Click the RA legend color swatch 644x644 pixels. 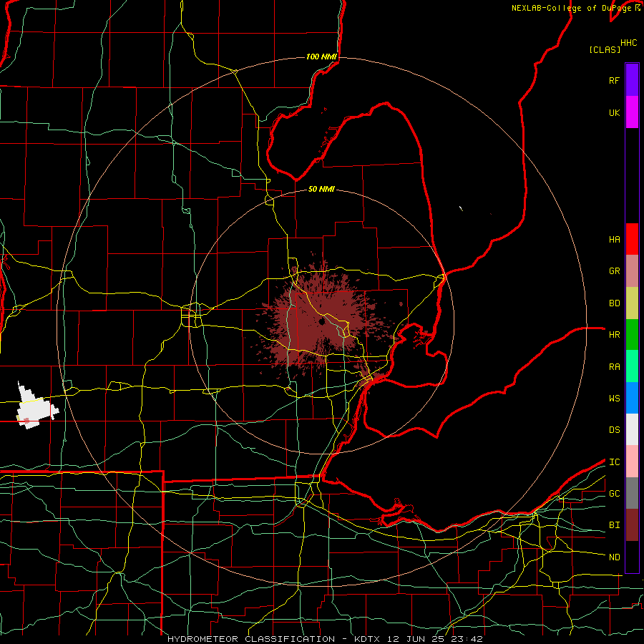point(632,366)
